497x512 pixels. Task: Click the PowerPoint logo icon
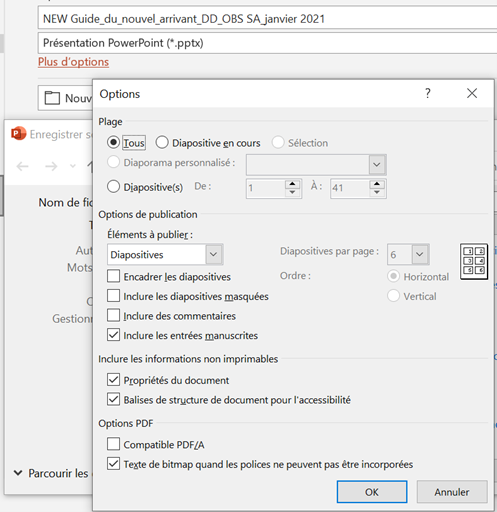pos(18,134)
